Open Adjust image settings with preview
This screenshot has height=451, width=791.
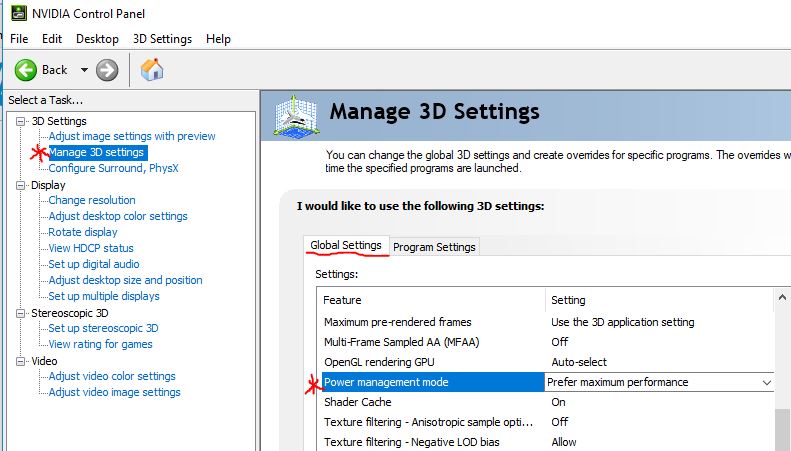(131, 136)
